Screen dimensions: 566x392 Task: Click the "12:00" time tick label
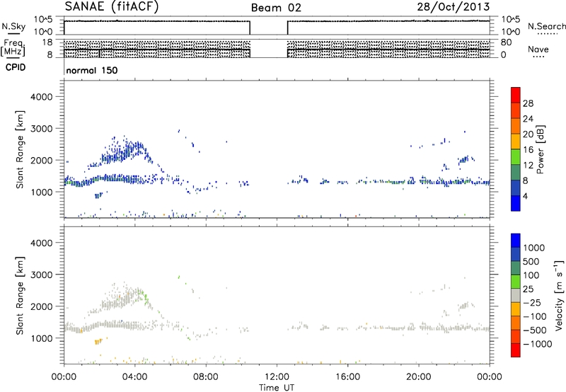pos(277,377)
